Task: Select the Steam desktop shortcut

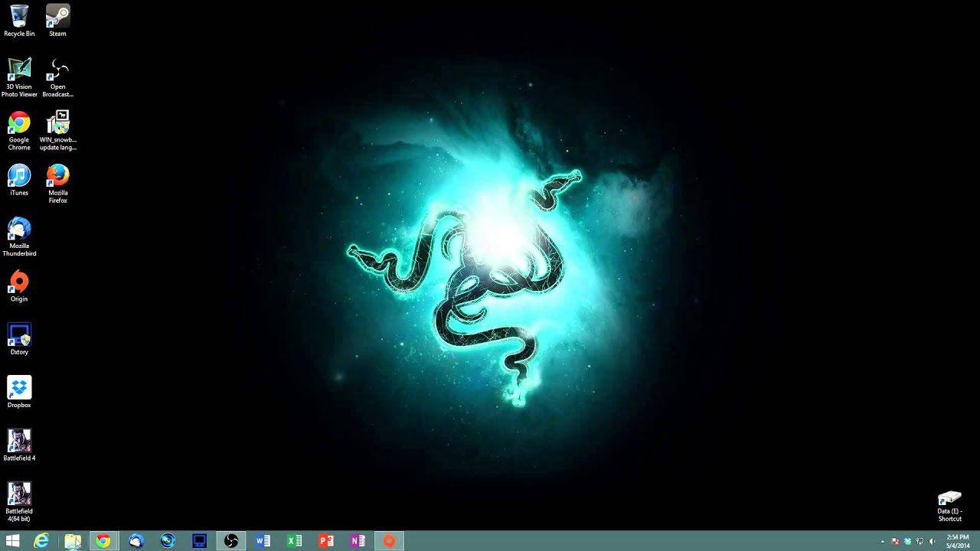Action: point(57,21)
